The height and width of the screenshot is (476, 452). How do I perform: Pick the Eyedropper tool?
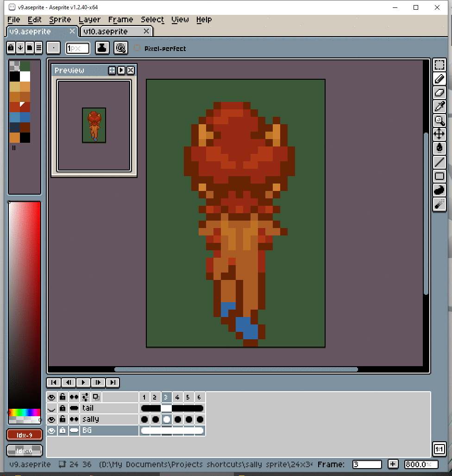tap(439, 106)
